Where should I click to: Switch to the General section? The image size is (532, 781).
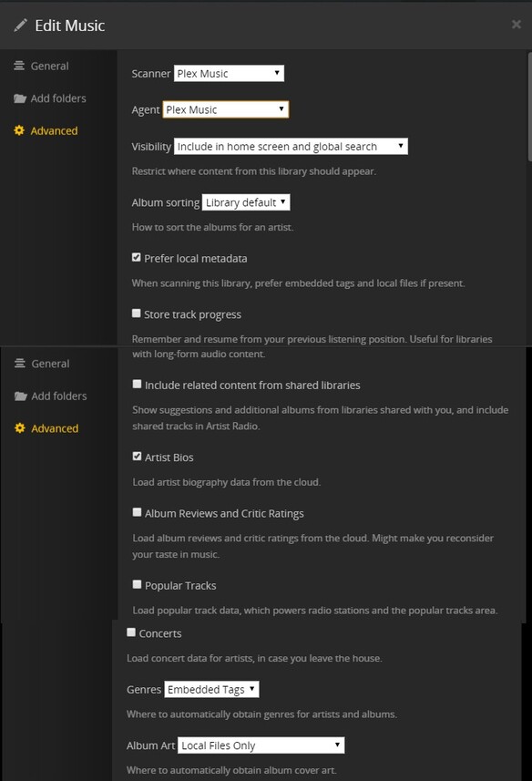pos(49,66)
